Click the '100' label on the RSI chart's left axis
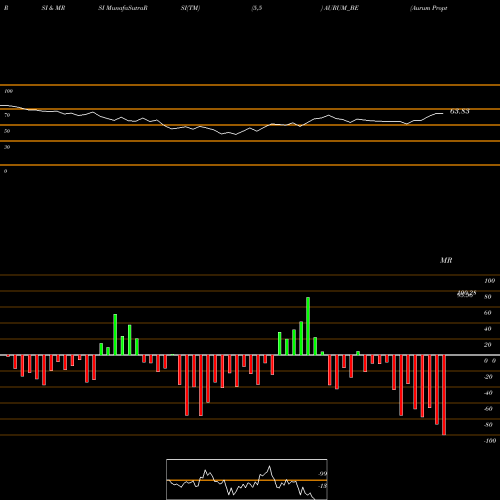The width and height of the screenshot is (500, 500). tap(8, 91)
